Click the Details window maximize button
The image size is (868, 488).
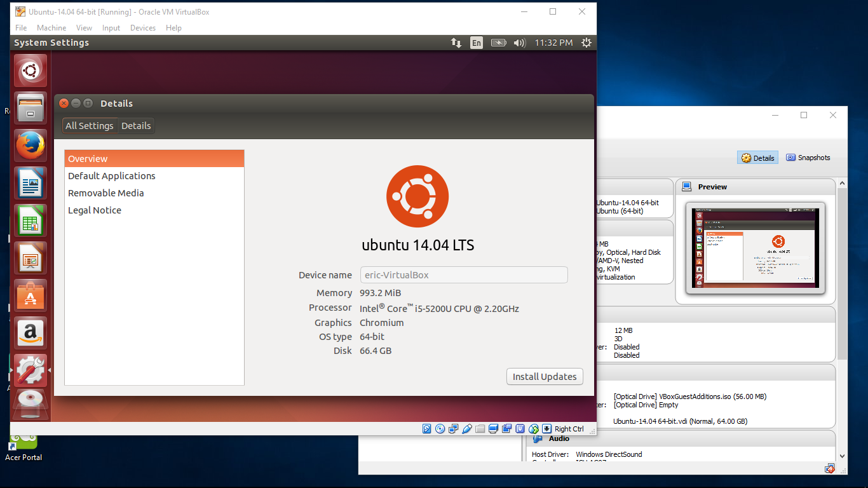click(x=88, y=104)
